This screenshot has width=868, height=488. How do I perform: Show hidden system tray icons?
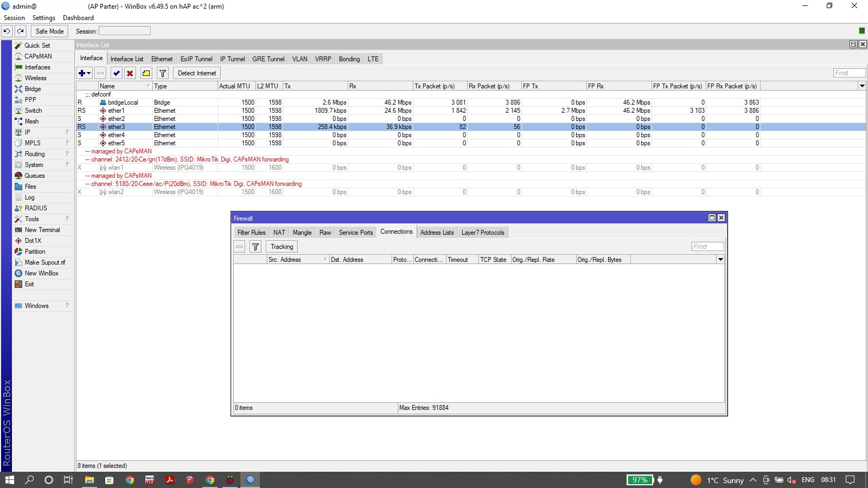pos(753,480)
